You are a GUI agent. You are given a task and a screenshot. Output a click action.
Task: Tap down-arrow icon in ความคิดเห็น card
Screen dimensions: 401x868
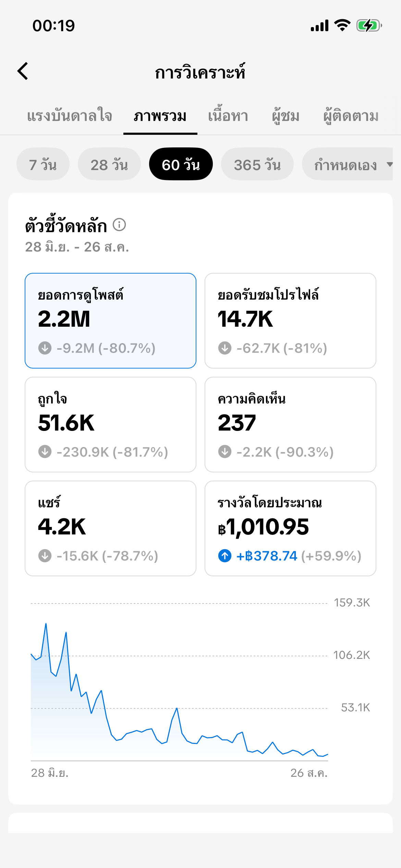(x=225, y=452)
